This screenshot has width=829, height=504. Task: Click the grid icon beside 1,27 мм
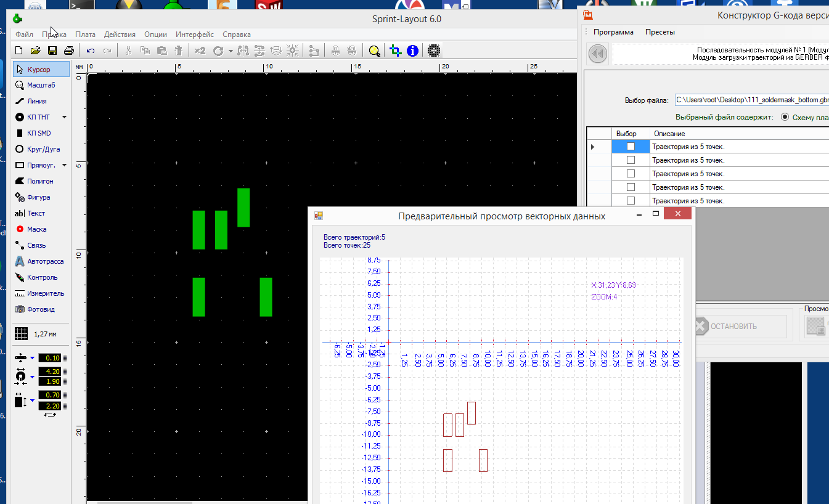(x=22, y=333)
